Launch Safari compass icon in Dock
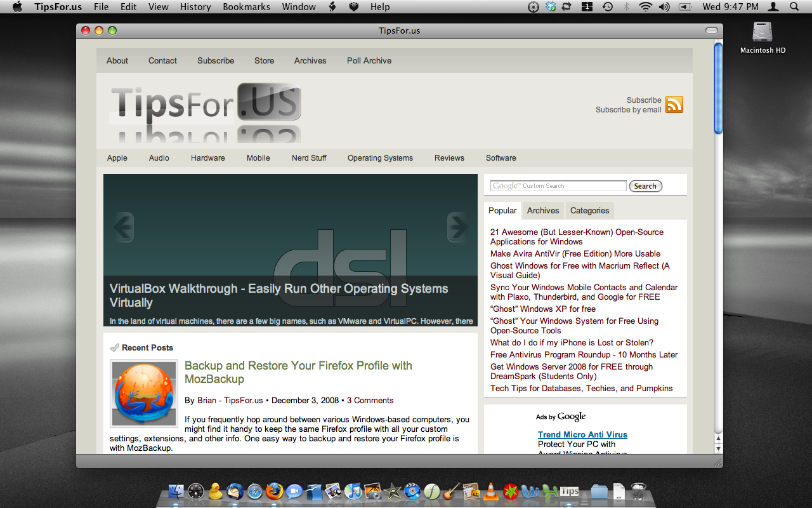812x508 pixels. (255, 491)
